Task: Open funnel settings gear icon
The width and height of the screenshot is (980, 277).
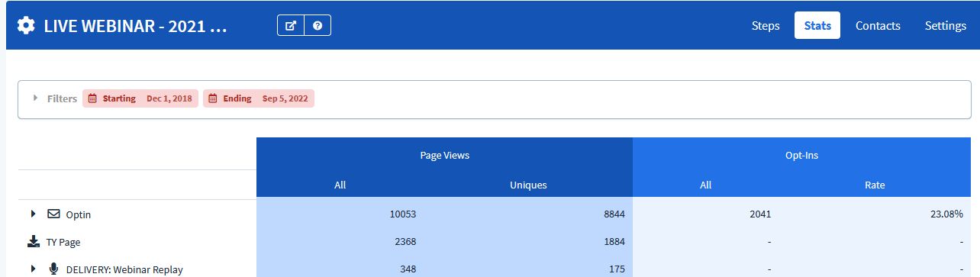Action: coord(26,25)
